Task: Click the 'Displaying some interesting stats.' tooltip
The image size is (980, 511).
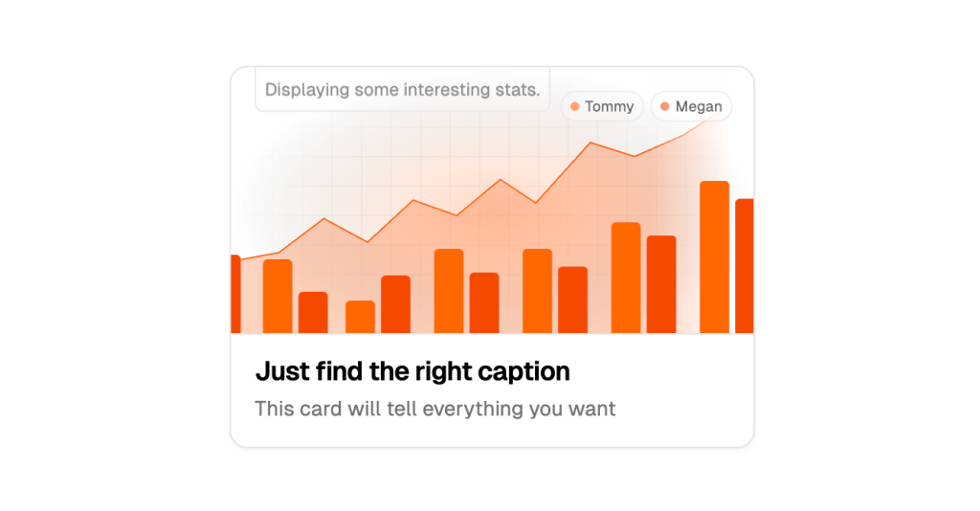Action: (402, 90)
